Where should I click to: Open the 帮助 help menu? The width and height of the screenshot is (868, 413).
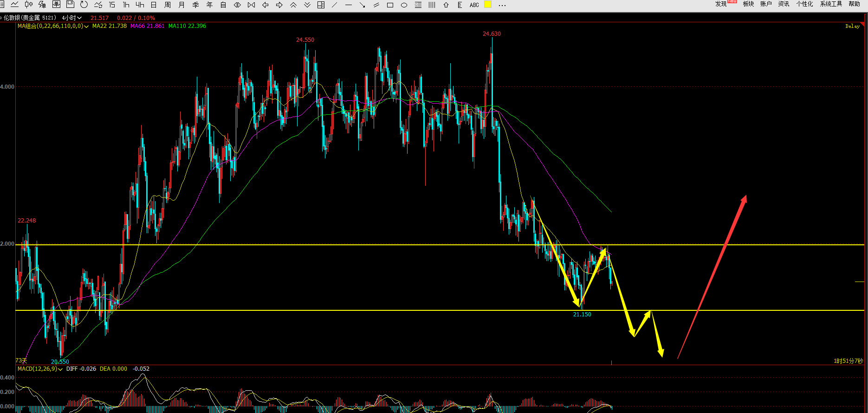854,4
